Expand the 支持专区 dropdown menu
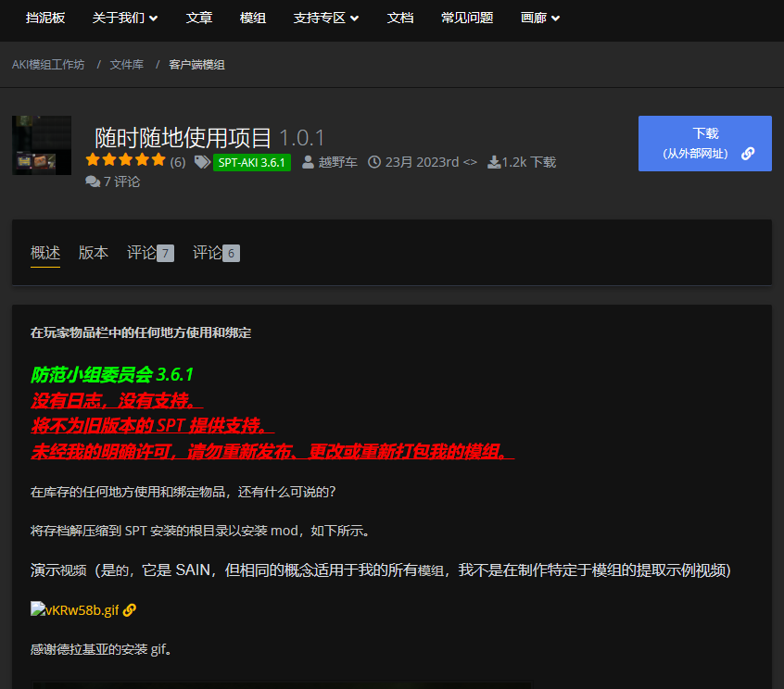The height and width of the screenshot is (689, 784). (326, 18)
